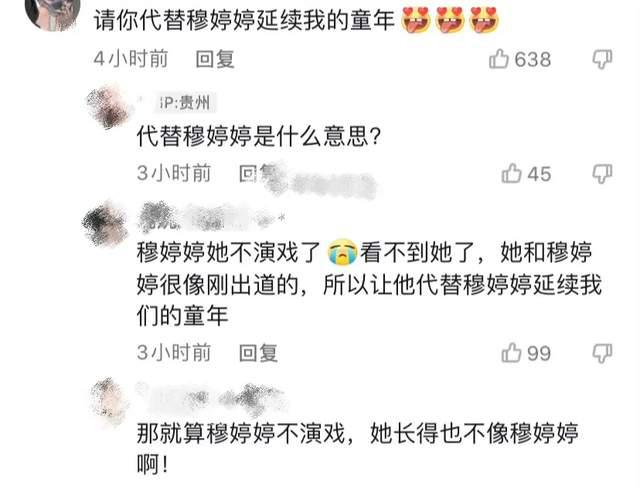Screen dimensions: 640x489
Task: Like the reply with 99 likes
Action: [511, 353]
